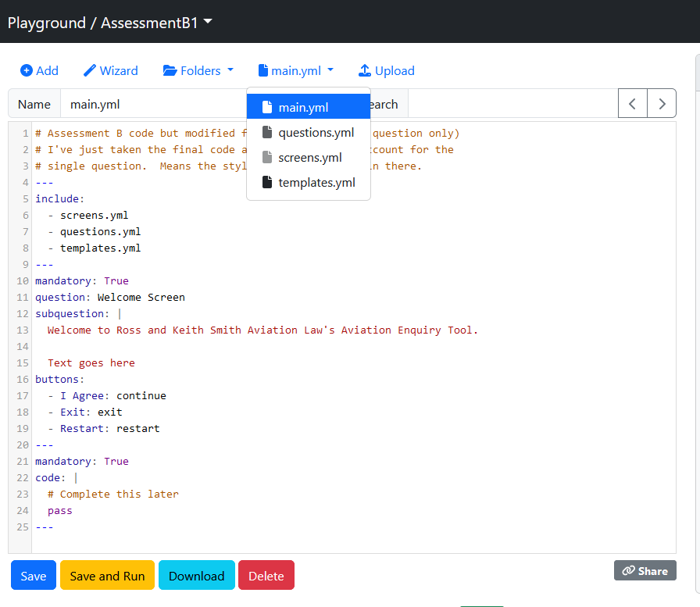Click file icon beside screens.yml
Screen dimensions: 700x607
pos(267,158)
